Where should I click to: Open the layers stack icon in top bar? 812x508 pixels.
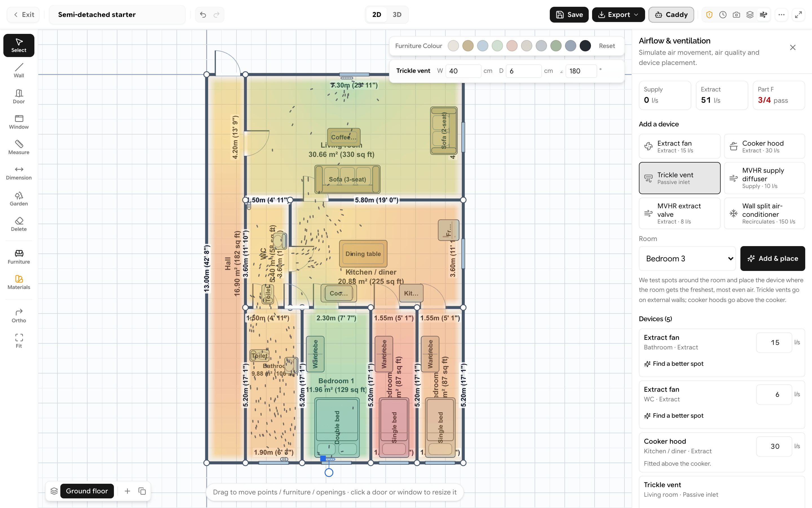click(x=750, y=14)
